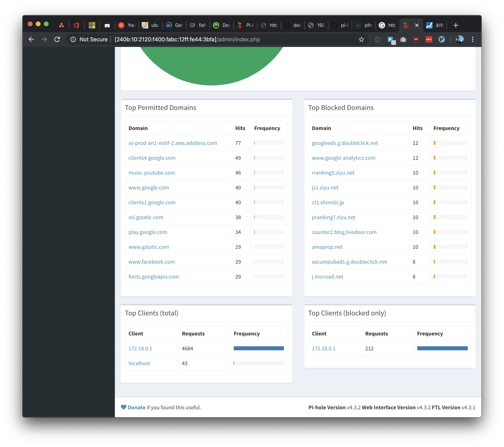The image size is (504, 447).
Task: Click the back navigation arrow
Action: pos(31,39)
